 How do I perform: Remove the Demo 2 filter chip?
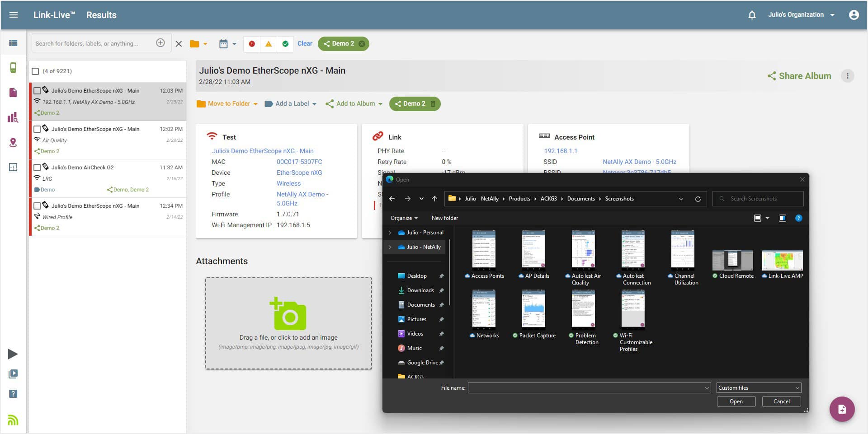(362, 44)
